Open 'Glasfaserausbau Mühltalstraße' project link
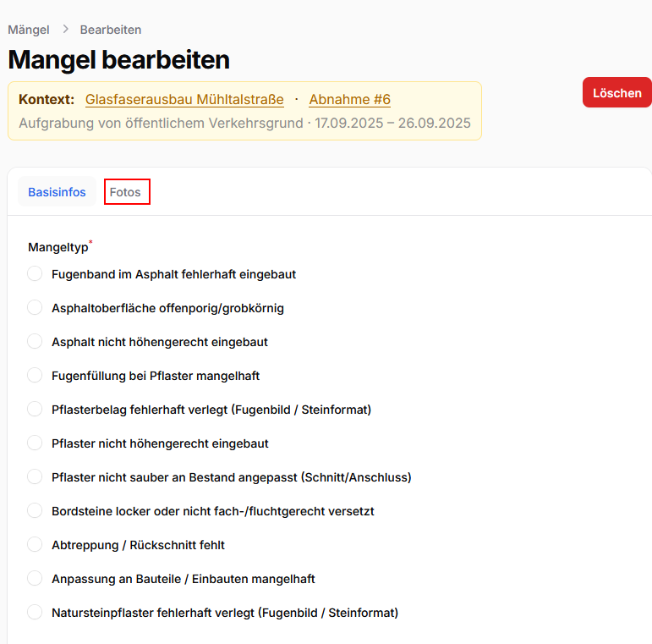652x644 pixels. 184,100
